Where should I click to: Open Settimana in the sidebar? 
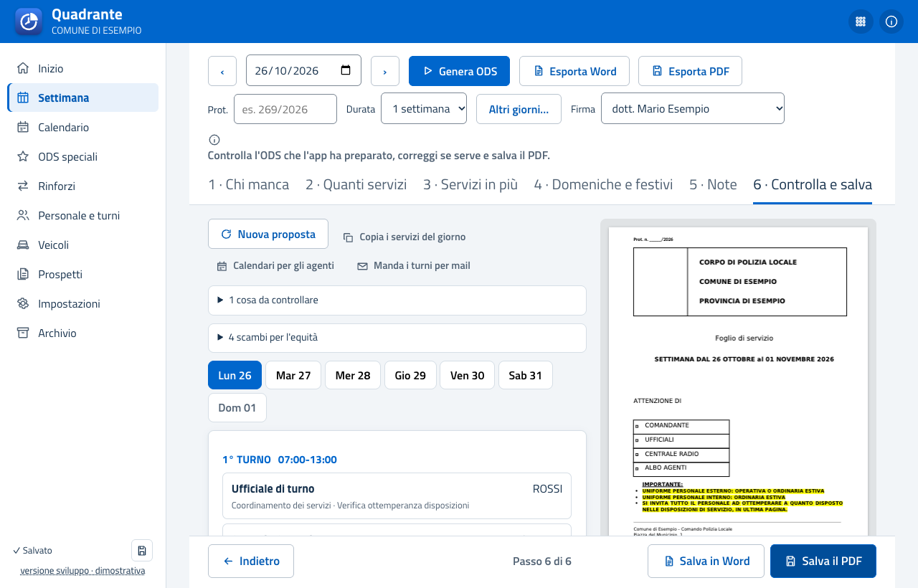click(82, 98)
